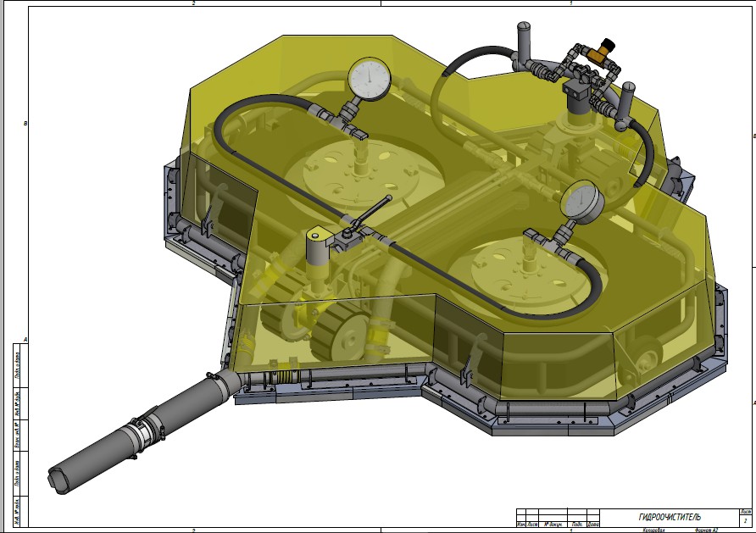Screen dimensions: 756x533
Task: Click zone letter B on left border
Action: pyautogui.click(x=25, y=124)
